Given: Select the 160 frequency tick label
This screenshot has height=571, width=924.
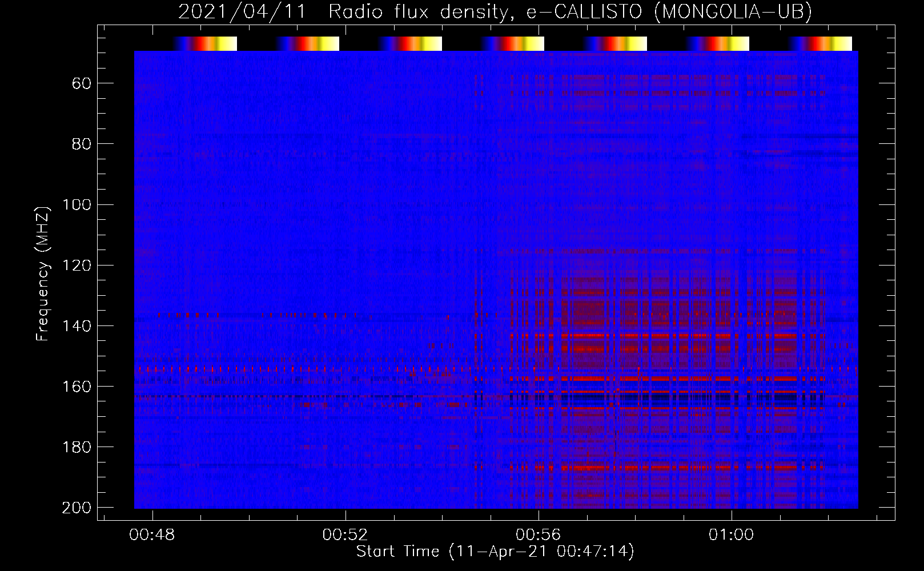Looking at the screenshot, I should (x=77, y=387).
